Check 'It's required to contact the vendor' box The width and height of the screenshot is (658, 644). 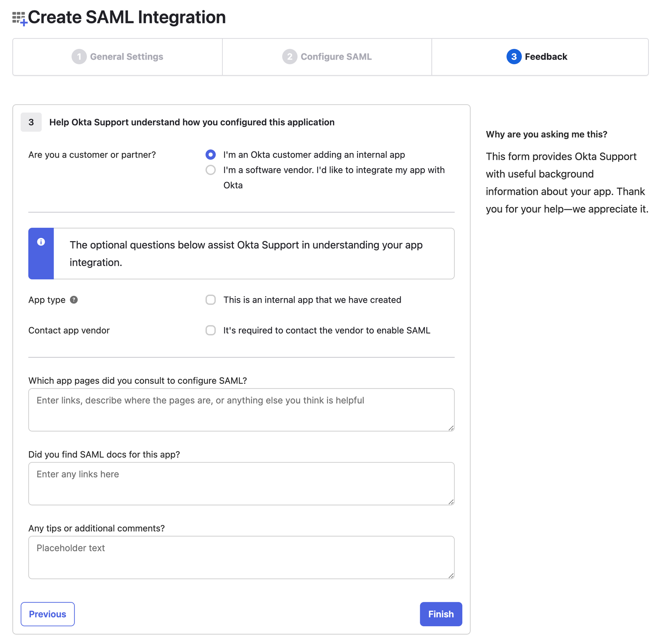[211, 330]
